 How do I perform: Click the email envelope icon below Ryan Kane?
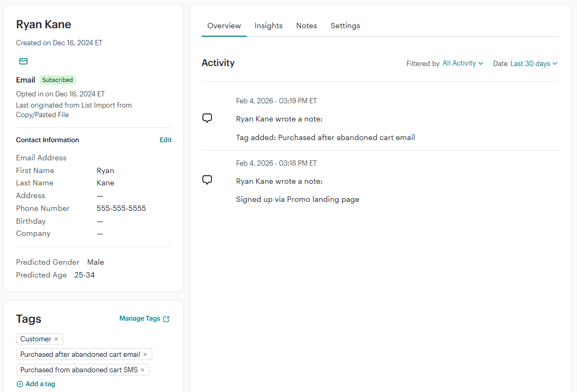click(23, 61)
